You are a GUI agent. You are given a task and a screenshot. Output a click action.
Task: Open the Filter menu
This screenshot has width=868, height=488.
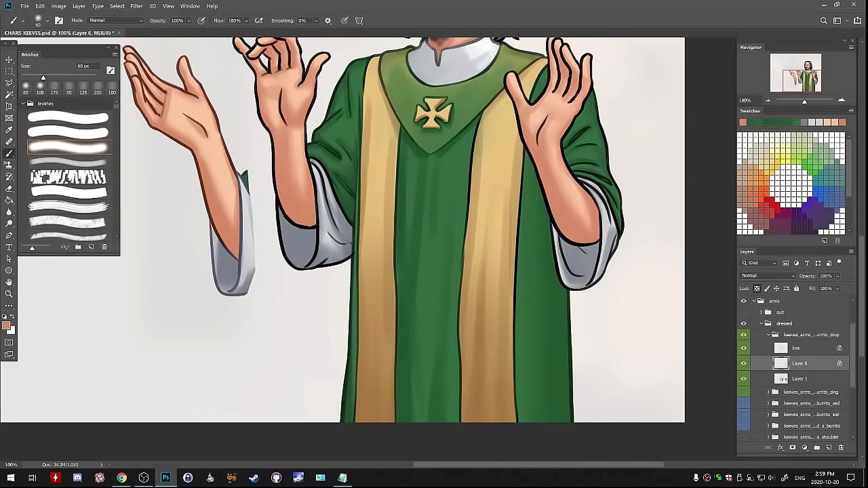136,6
